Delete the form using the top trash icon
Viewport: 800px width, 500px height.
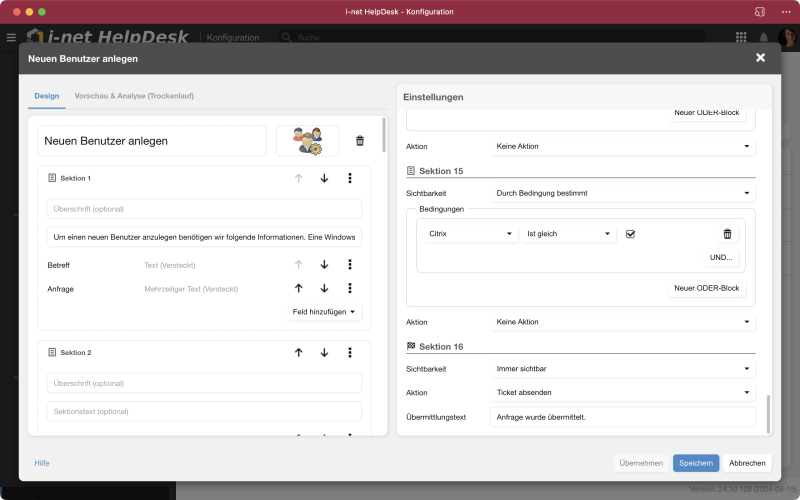(360, 141)
